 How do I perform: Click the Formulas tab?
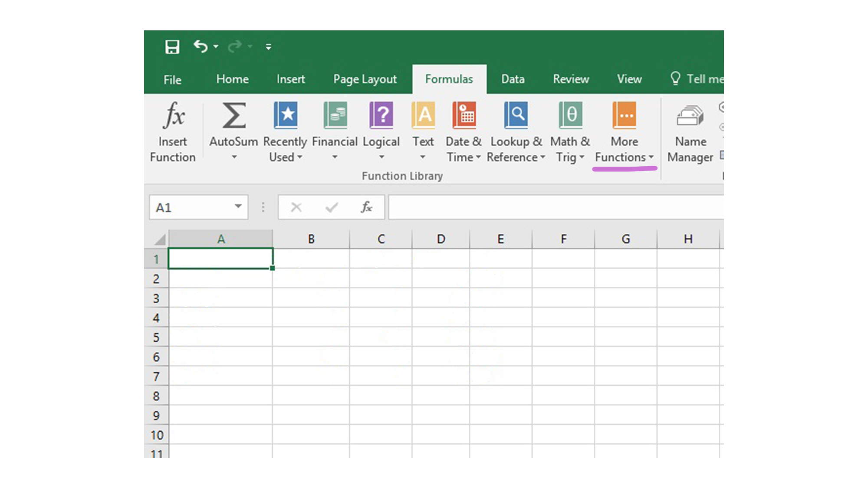(449, 79)
